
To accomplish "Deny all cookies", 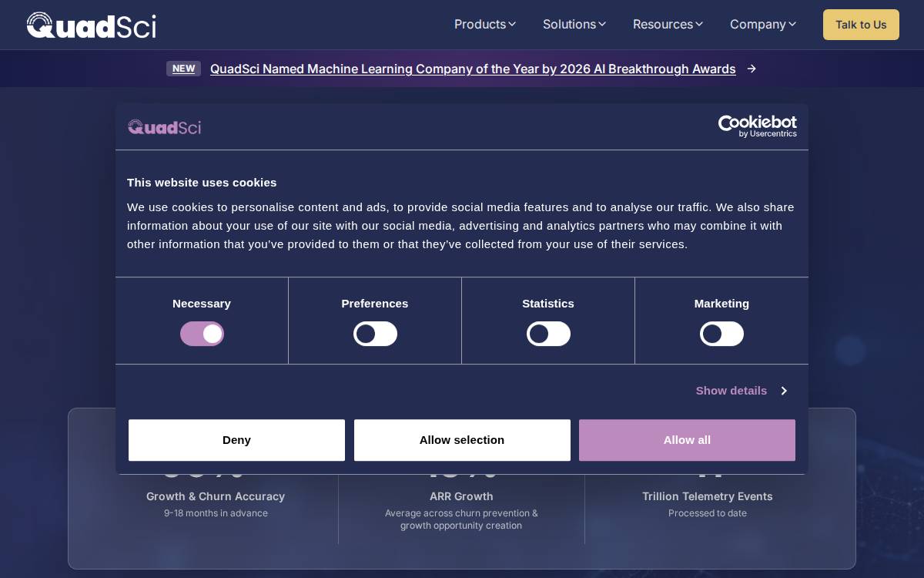I will point(236,440).
